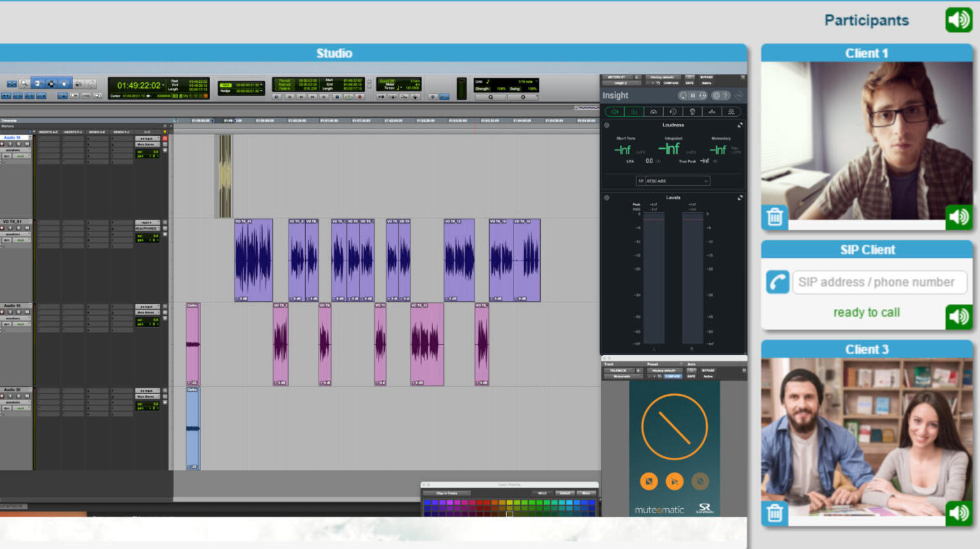Switch to the Loudness module tab in Insight

pyautogui.click(x=615, y=112)
